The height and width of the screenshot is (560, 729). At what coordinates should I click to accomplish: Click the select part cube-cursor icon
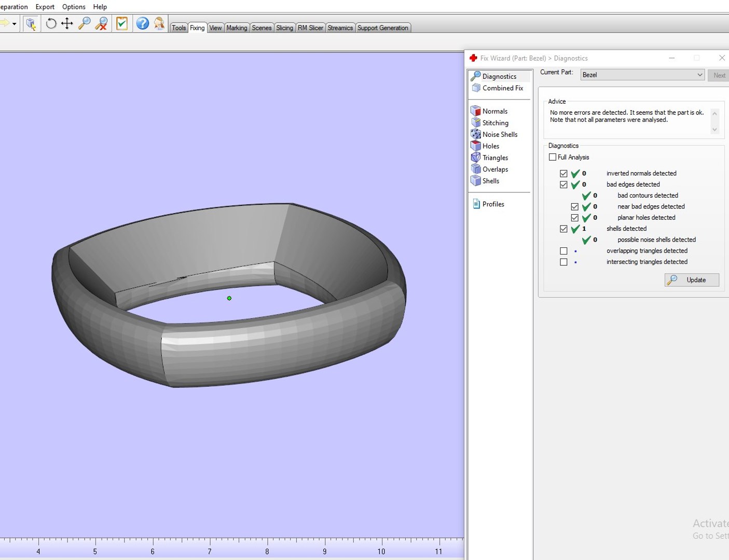click(31, 23)
